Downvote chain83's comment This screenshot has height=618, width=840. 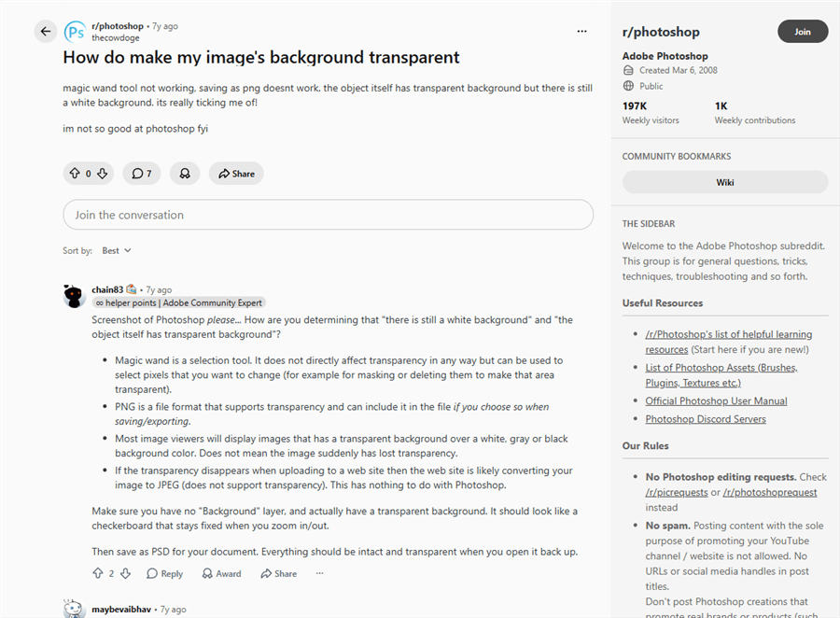[125, 573]
